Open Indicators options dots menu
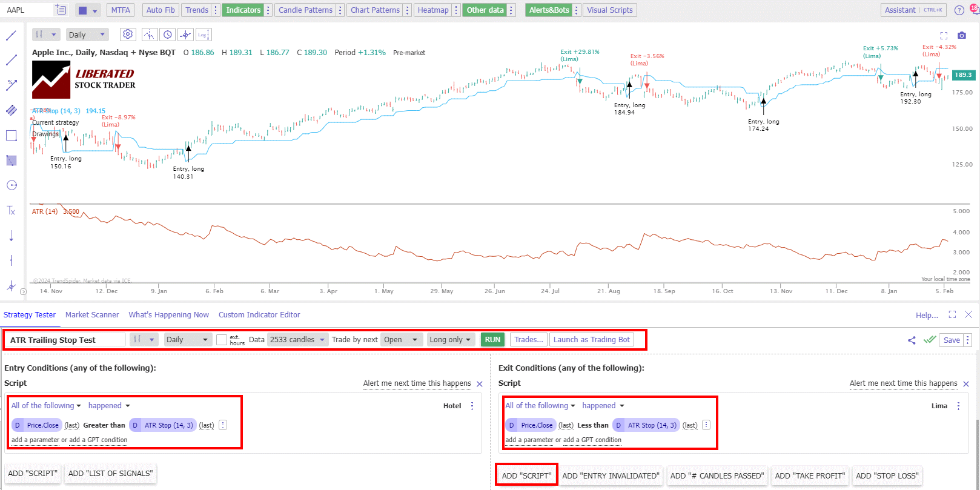This screenshot has height=490, width=980. click(x=268, y=10)
